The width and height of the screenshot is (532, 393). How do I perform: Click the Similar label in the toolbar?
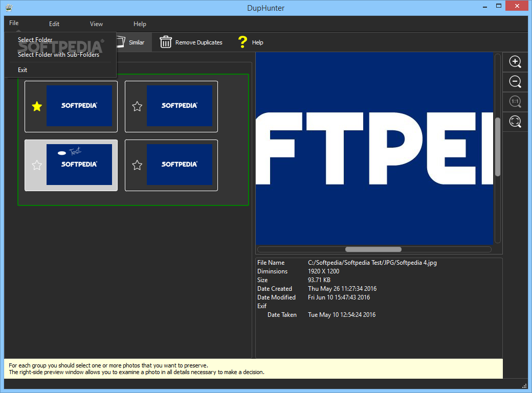coord(137,42)
